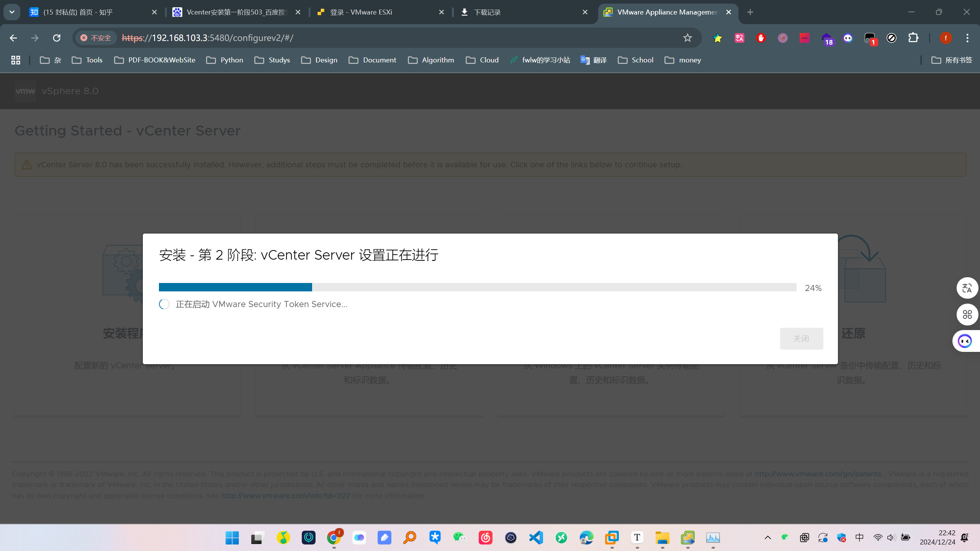
Task: Open File Explorer from the taskbar
Action: click(x=662, y=538)
